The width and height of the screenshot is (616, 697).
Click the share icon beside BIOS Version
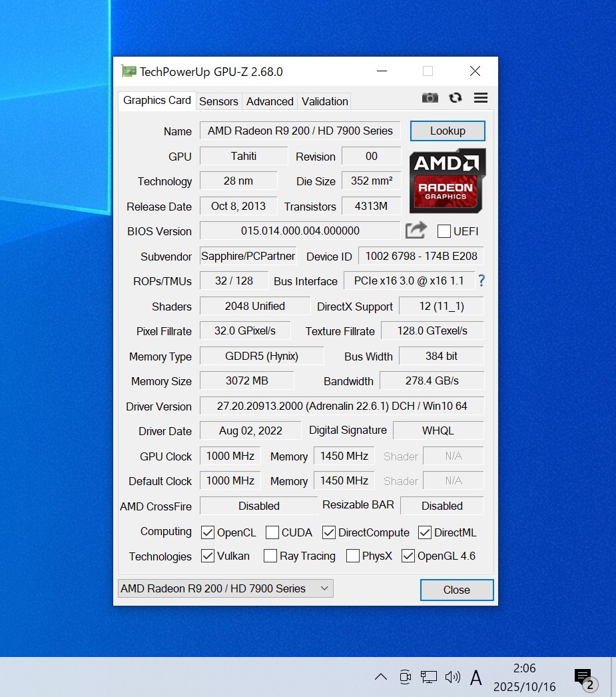(x=416, y=230)
